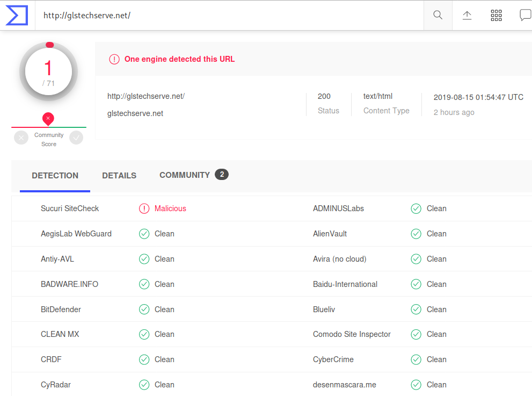Click the clean checkmark icon for Blueliv
532x396 pixels.
[416, 309]
